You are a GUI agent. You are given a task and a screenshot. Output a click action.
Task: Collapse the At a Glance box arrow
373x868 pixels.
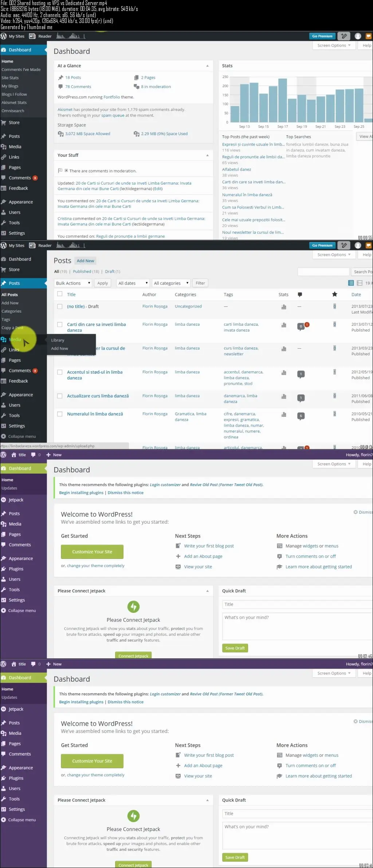tap(207, 66)
